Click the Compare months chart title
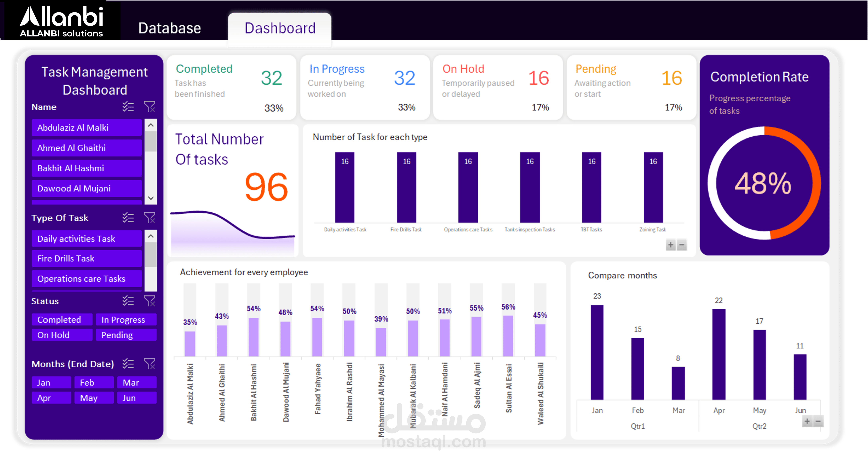Image resolution: width=868 pixels, height=460 pixels. point(622,275)
